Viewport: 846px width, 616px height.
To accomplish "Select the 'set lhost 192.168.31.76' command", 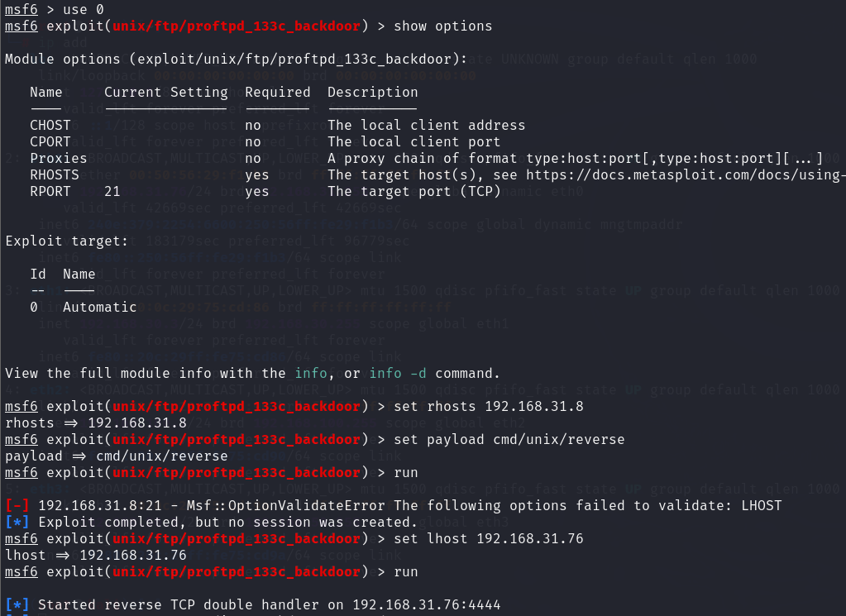I will coord(488,539).
